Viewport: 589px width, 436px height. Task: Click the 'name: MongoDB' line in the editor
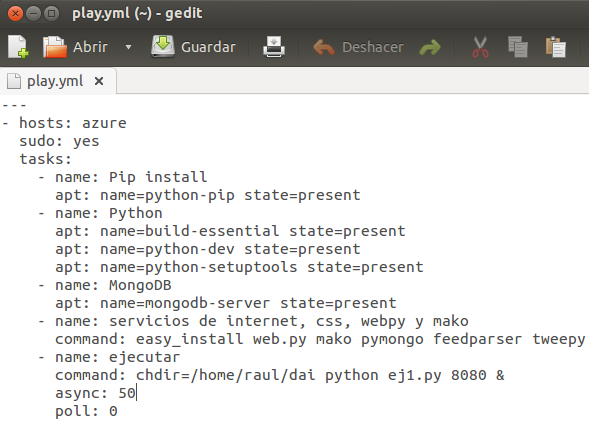click(113, 285)
